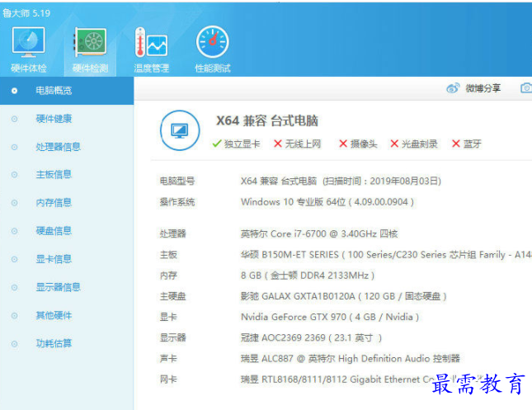Image resolution: width=532 pixels, height=410 pixels.
Task: Click the green check before 独立显卡
Action: coord(217,144)
